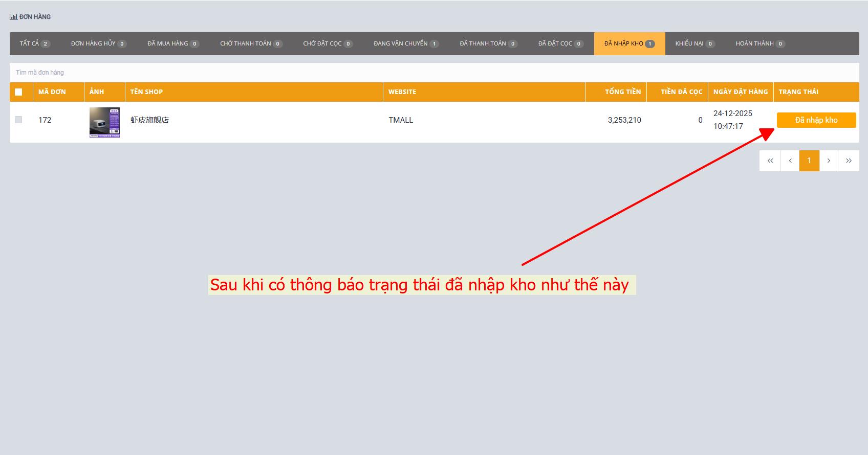The width and height of the screenshot is (868, 455).
Task: Jump to last page with double-right arrows
Action: click(849, 161)
